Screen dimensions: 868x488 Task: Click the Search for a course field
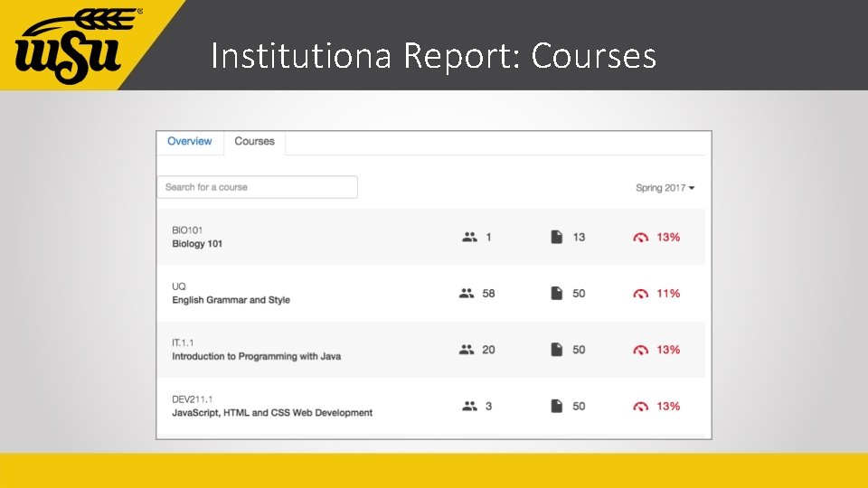pyautogui.click(x=258, y=187)
